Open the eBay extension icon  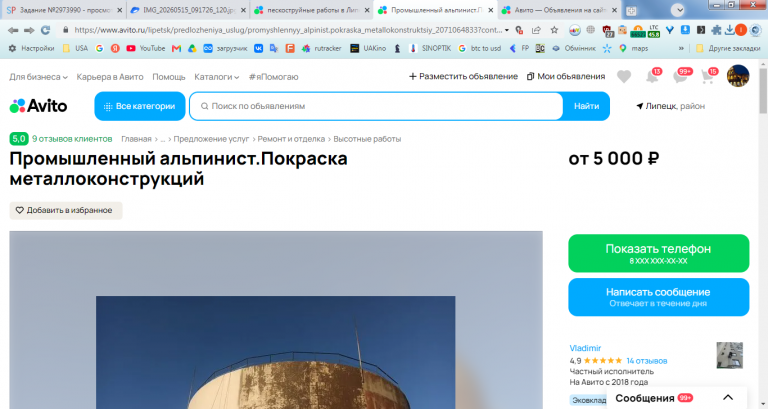pos(574,30)
